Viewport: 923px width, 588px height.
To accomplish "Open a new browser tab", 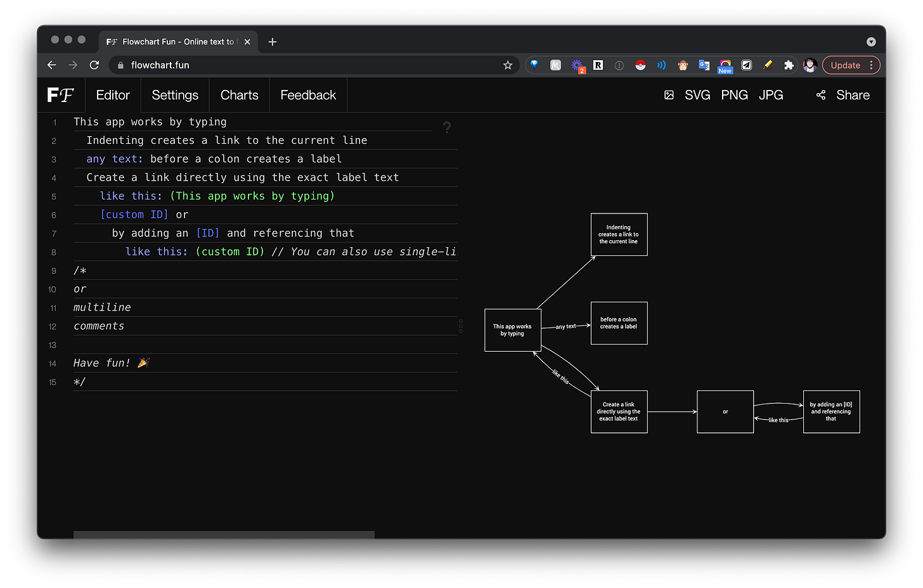I will 273,42.
